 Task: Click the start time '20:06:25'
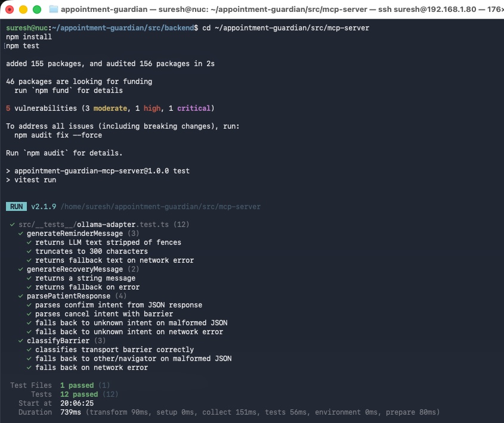click(x=77, y=403)
